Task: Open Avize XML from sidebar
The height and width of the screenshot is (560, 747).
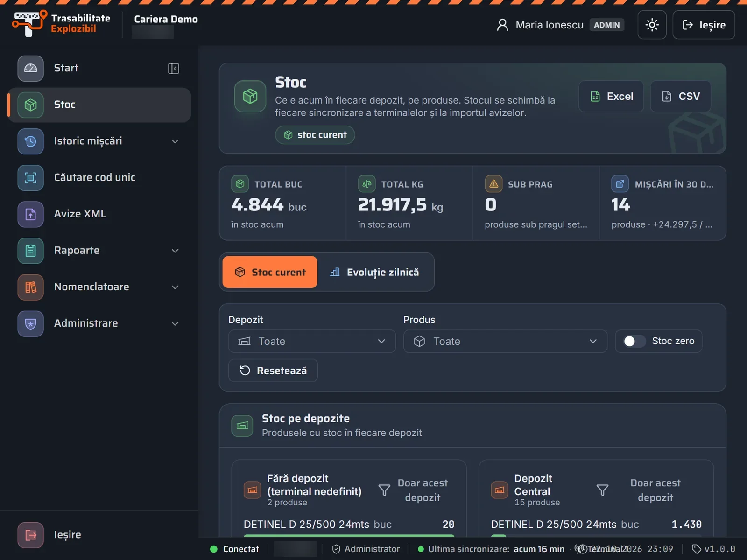Action: [x=99, y=214]
